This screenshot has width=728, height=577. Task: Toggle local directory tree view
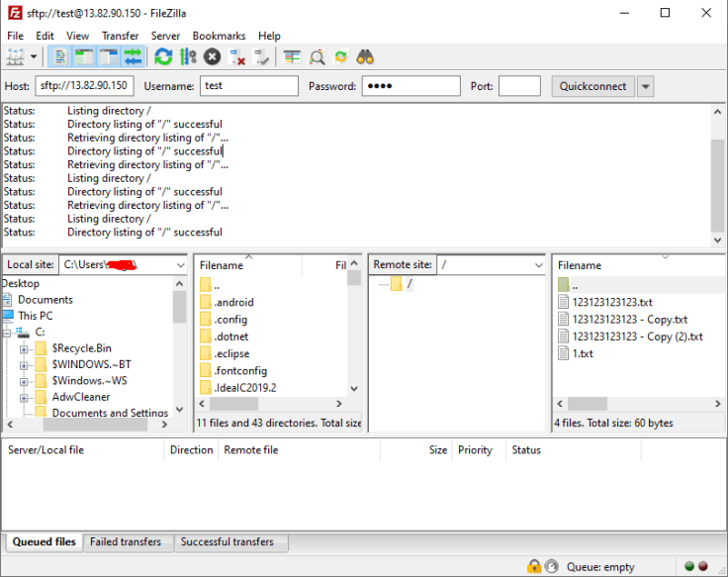[83, 57]
